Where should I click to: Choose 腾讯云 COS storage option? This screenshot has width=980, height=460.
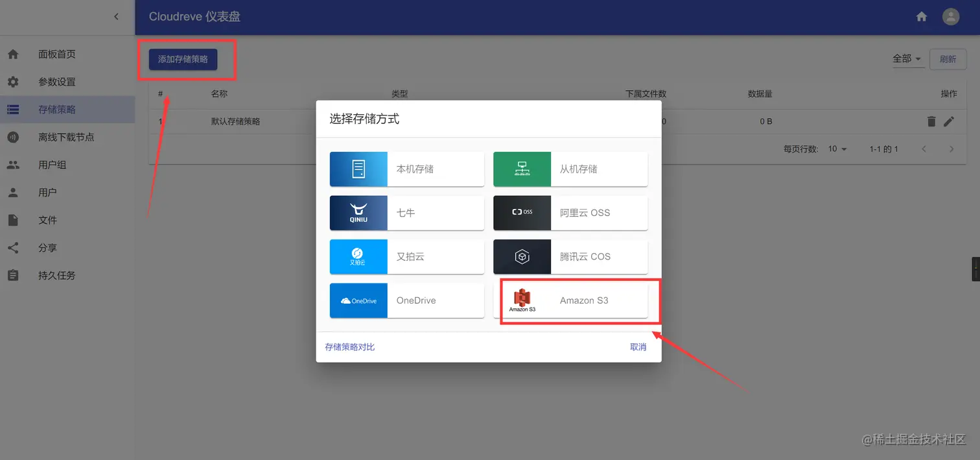click(x=570, y=256)
